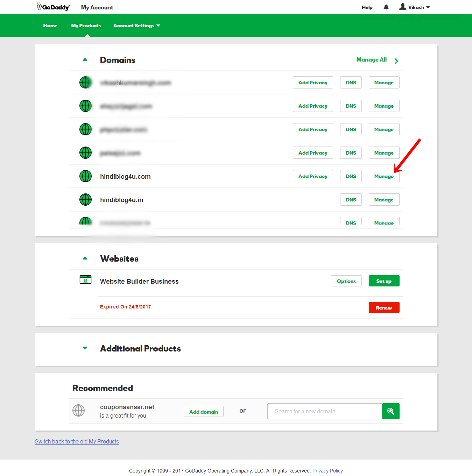
Task: Select the My Products tab
Action: click(86, 26)
